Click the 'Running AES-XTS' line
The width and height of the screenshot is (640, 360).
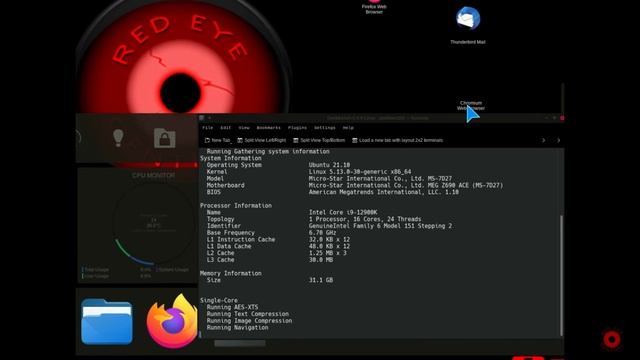pyautogui.click(x=232, y=307)
